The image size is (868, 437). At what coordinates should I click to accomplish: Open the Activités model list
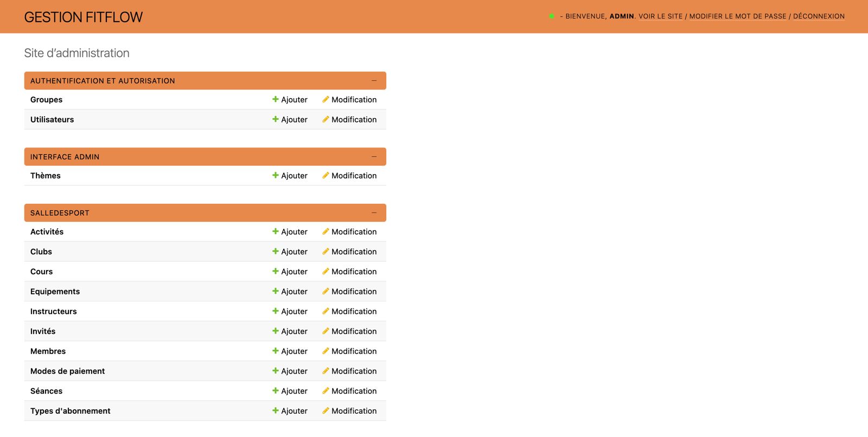click(47, 232)
